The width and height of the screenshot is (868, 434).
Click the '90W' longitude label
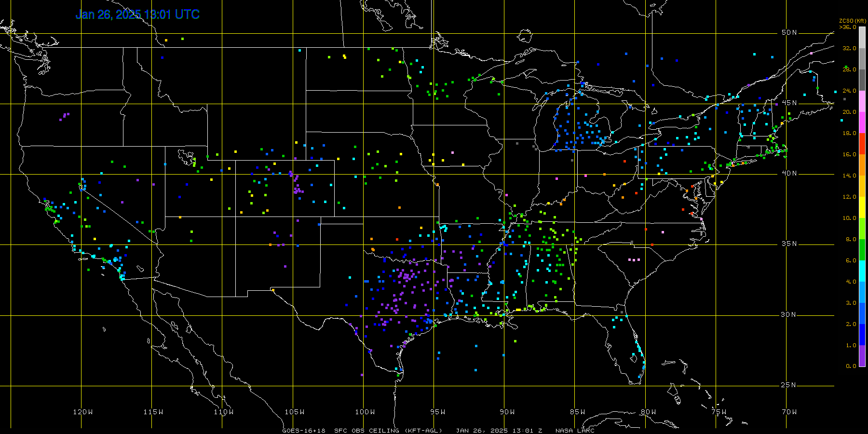coord(507,412)
